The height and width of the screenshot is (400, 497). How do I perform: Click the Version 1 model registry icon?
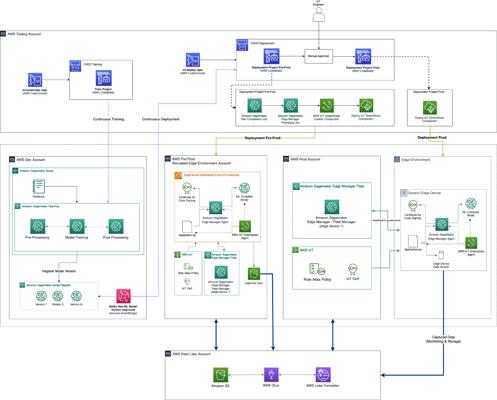click(x=41, y=296)
